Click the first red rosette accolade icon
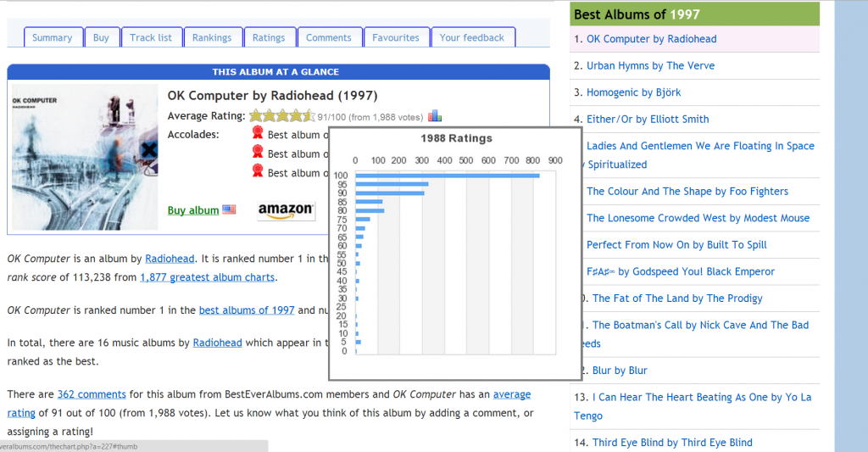Viewport: 868px width, 452px height. click(x=258, y=133)
